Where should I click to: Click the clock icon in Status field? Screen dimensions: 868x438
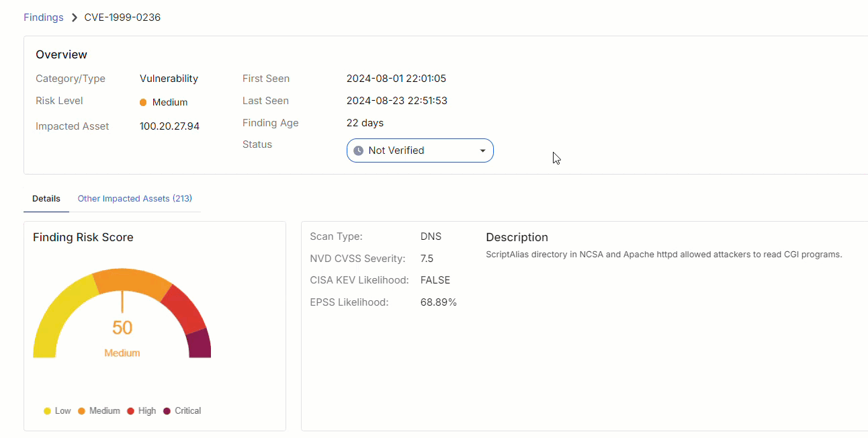(x=358, y=150)
